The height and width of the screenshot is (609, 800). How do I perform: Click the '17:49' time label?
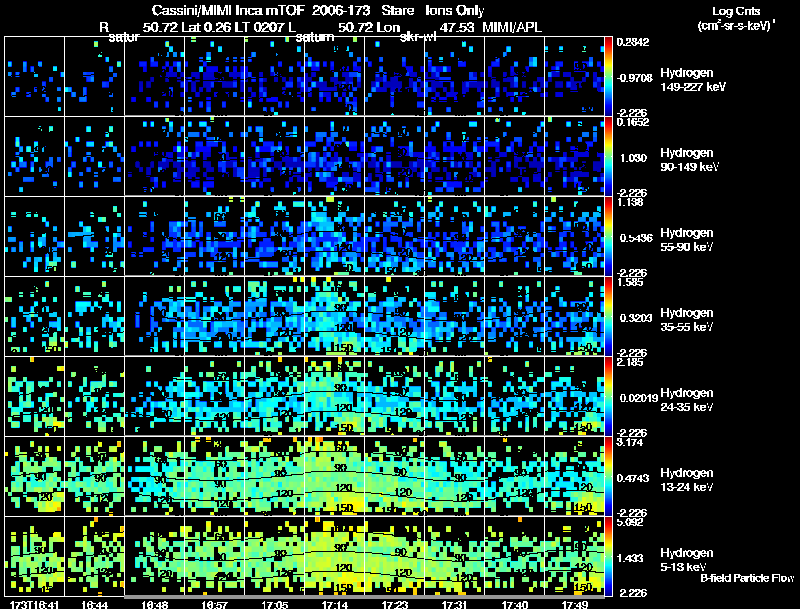pyautogui.click(x=575, y=605)
